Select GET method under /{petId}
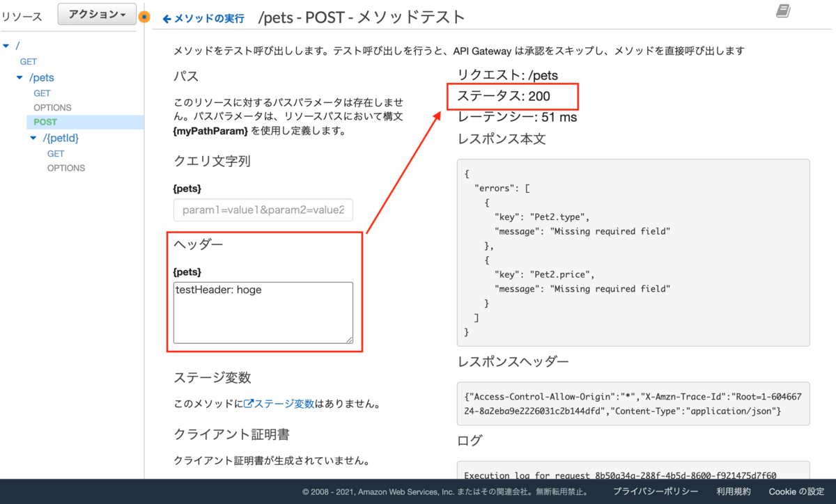Screen dimensions: 836x504 click(x=56, y=154)
